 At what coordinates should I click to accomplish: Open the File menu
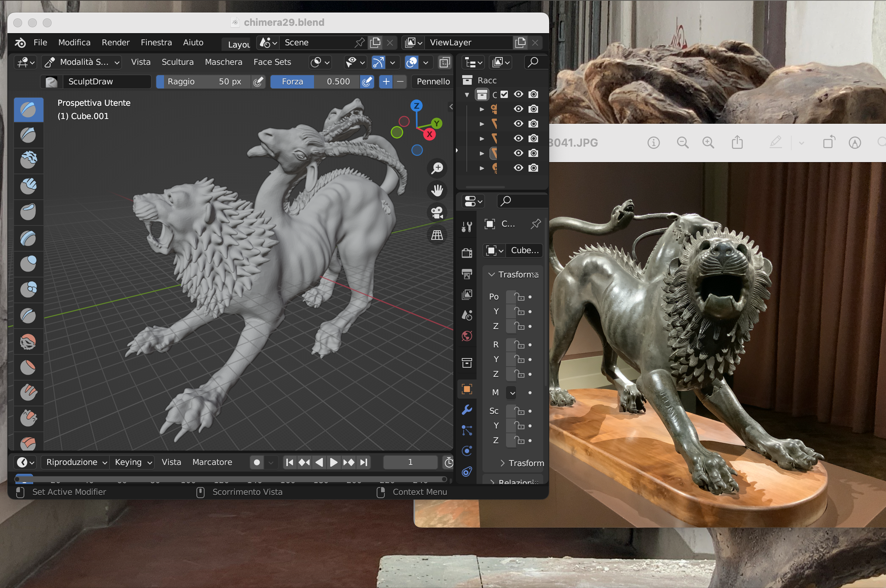pos(40,42)
